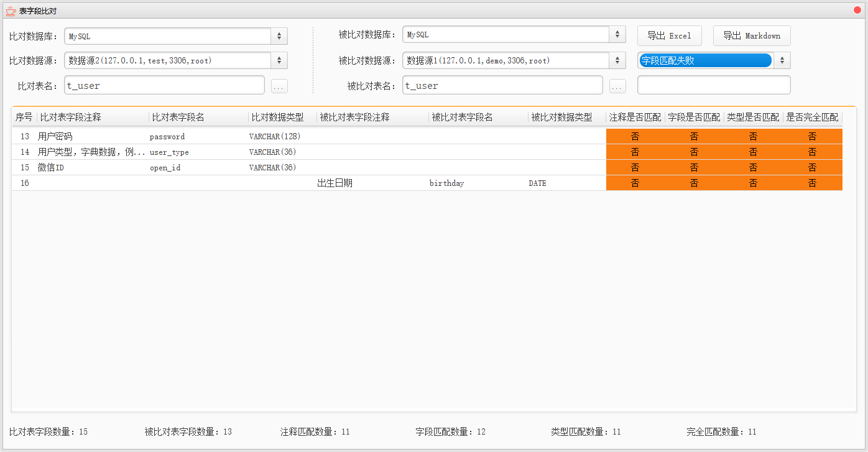The height and width of the screenshot is (452, 868).
Task: Click the 导出 Markdown button
Action: (x=751, y=36)
